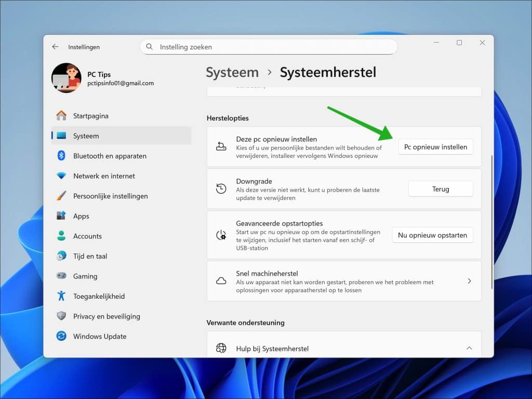Click the settings page vertical scrollbar

pyautogui.click(x=491, y=222)
